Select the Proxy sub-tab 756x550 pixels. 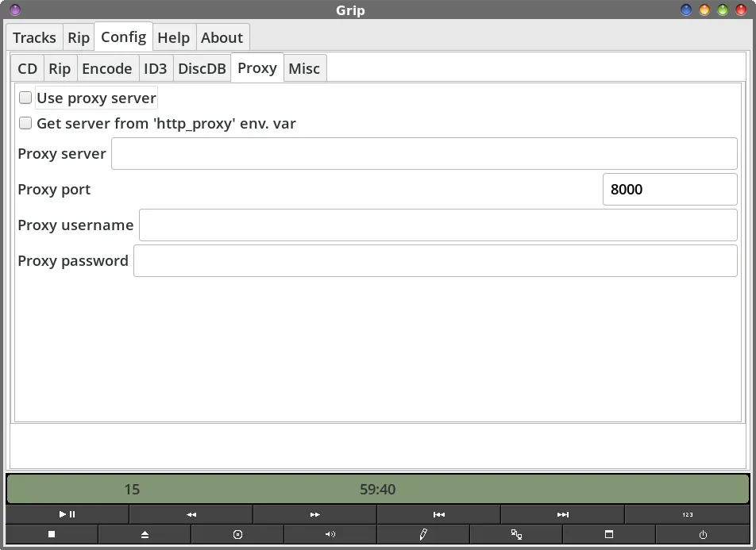[257, 67]
